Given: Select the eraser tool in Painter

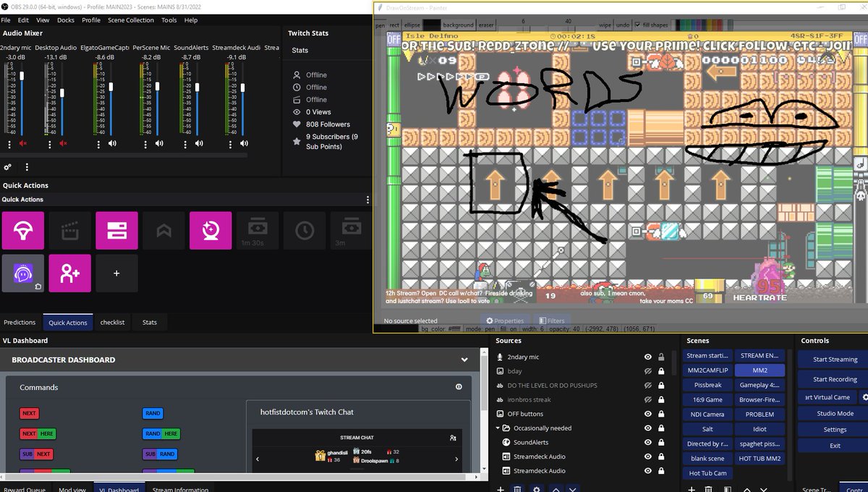Looking at the screenshot, I should point(486,25).
